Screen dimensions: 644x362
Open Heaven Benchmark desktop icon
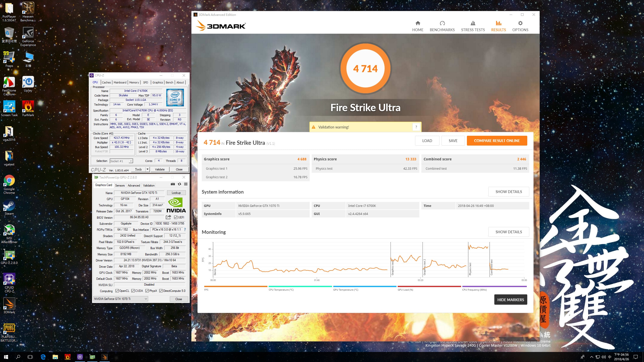tap(28, 12)
